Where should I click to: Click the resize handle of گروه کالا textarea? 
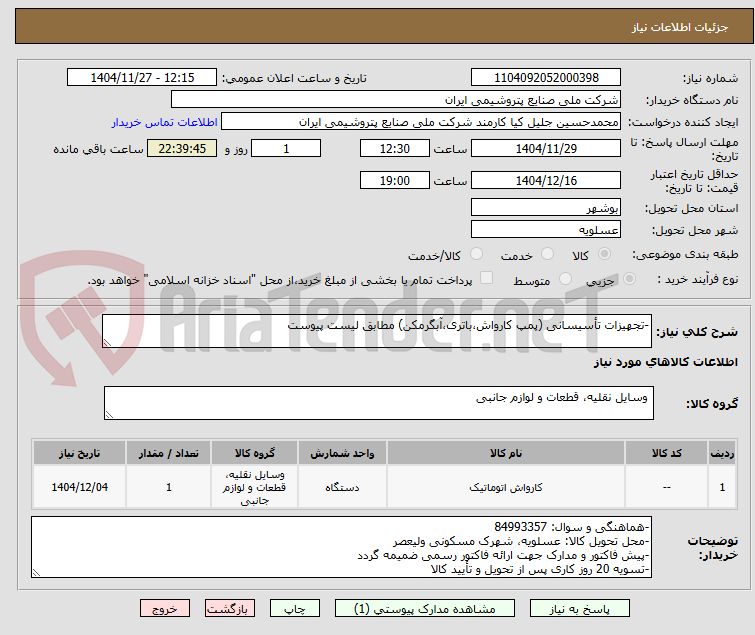(x=109, y=415)
